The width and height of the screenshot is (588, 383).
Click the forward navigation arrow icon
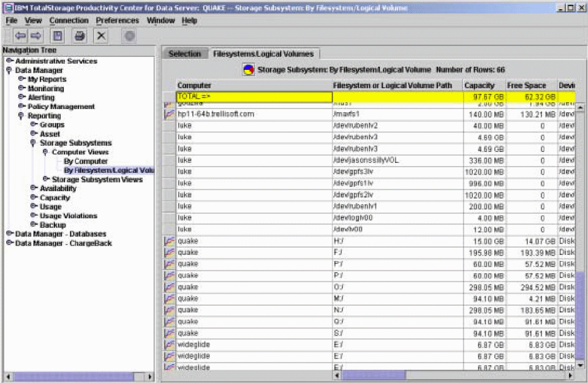34,35
